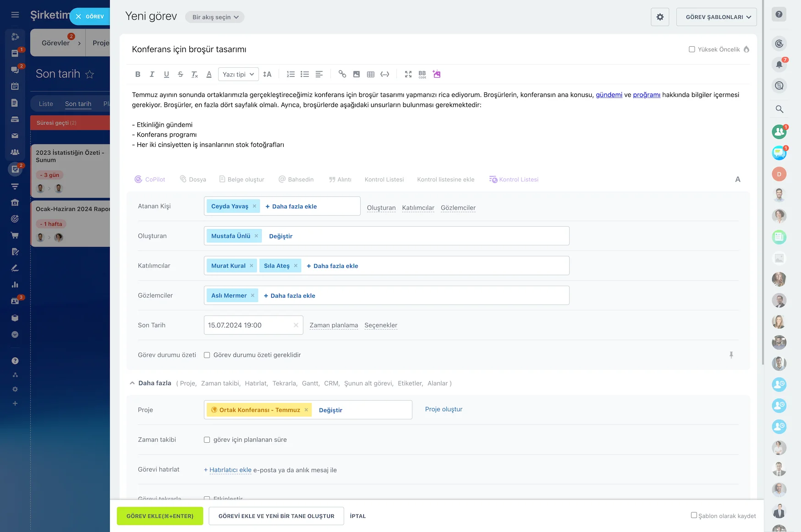
Task: Insert an image into description
Action: pyautogui.click(x=357, y=74)
